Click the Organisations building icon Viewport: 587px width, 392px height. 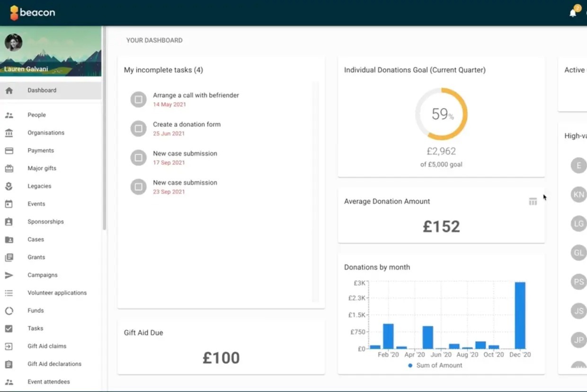click(9, 133)
